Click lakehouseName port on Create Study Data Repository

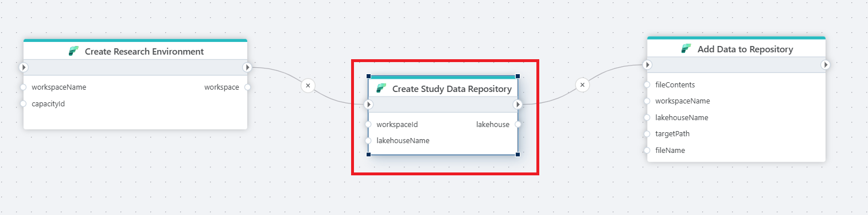pyautogui.click(x=369, y=140)
